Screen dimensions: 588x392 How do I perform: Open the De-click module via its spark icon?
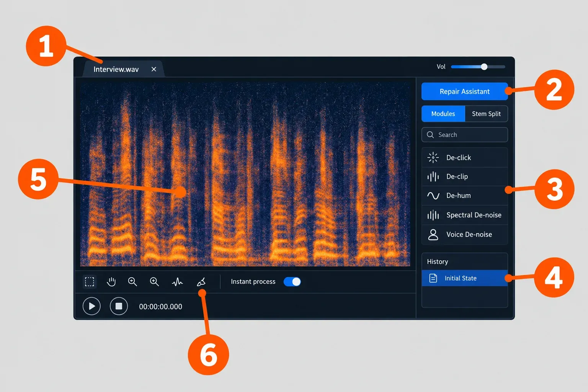(433, 157)
